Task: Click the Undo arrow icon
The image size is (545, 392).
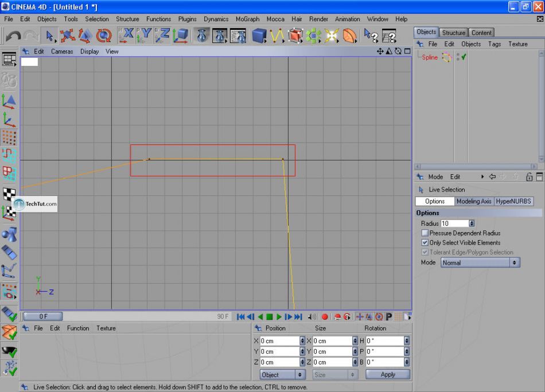Action: [13, 36]
